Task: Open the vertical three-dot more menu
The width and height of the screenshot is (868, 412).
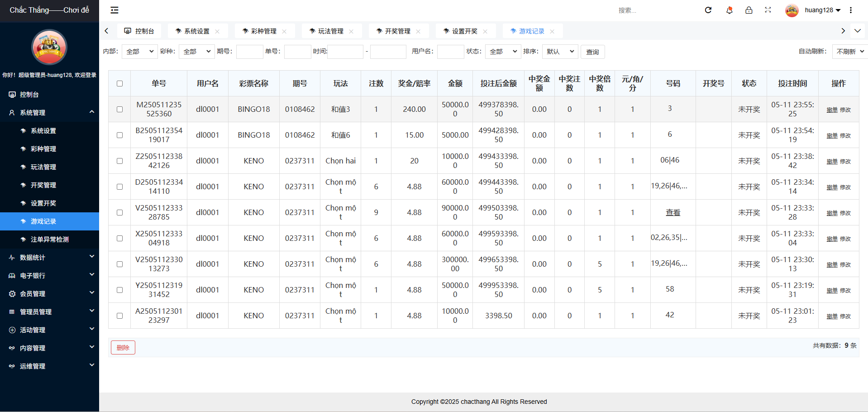Action: (851, 10)
